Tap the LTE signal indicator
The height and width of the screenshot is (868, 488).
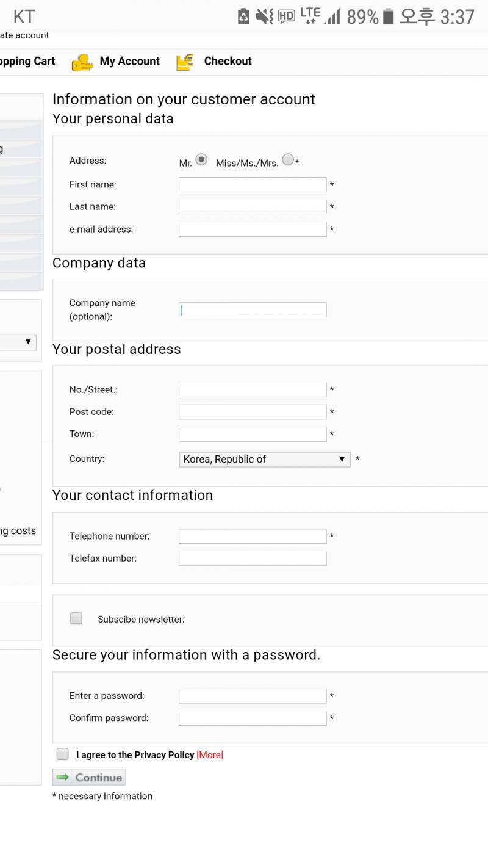[310, 15]
